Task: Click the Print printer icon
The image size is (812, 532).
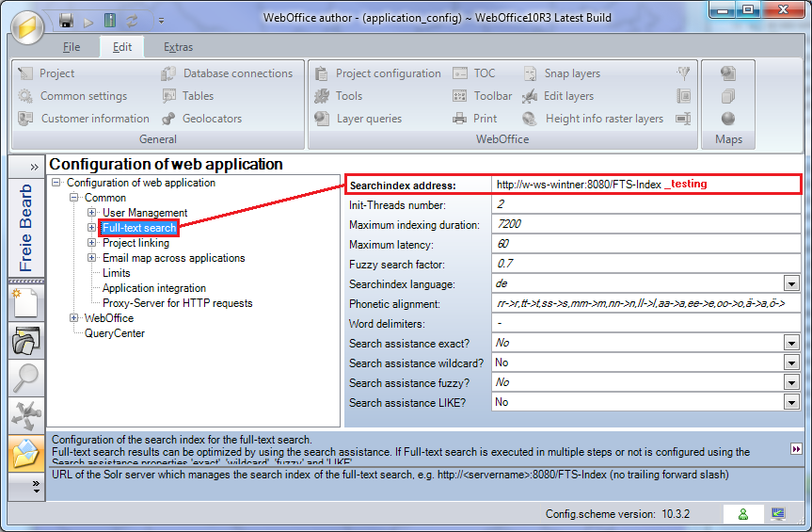Action: click(x=460, y=119)
